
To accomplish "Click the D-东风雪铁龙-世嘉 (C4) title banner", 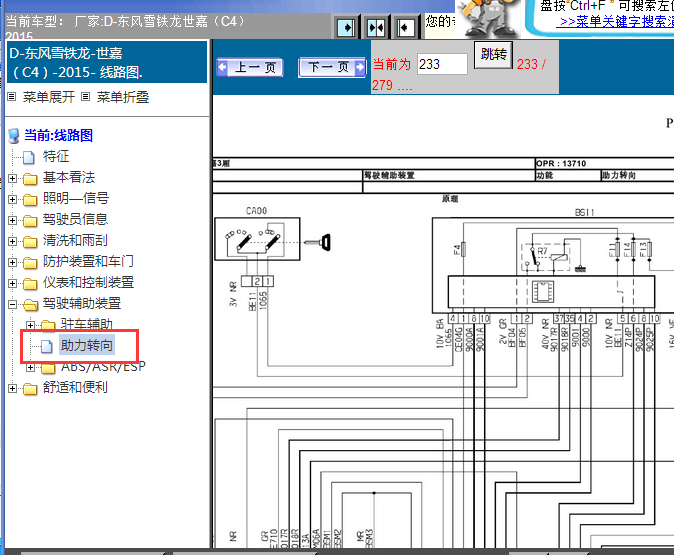I will pos(107,62).
